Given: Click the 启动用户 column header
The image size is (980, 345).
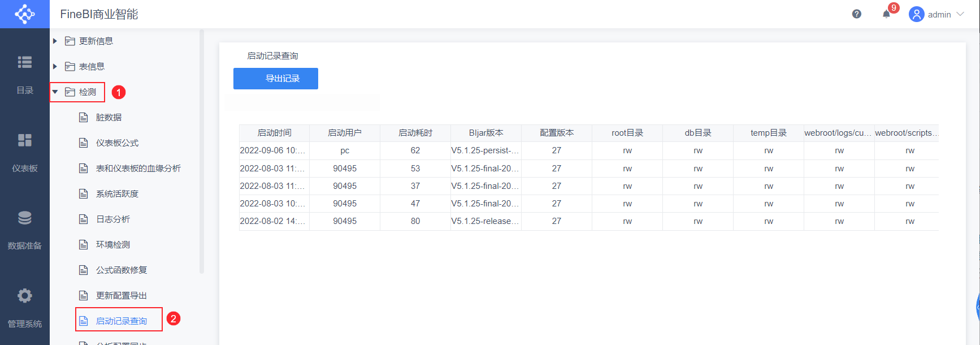Looking at the screenshot, I should point(345,133).
